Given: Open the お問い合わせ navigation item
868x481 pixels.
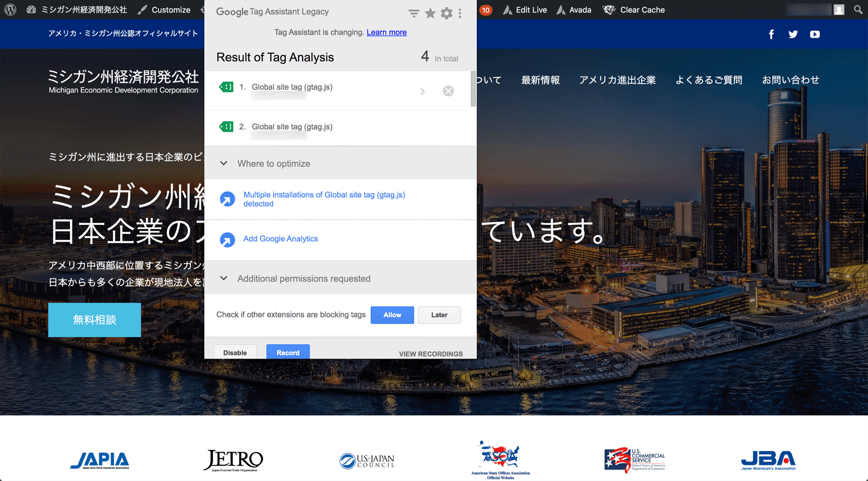Looking at the screenshot, I should (790, 80).
